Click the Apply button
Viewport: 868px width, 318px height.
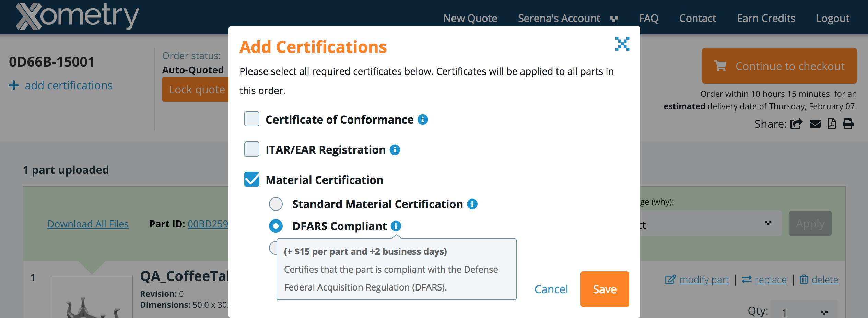810,223
